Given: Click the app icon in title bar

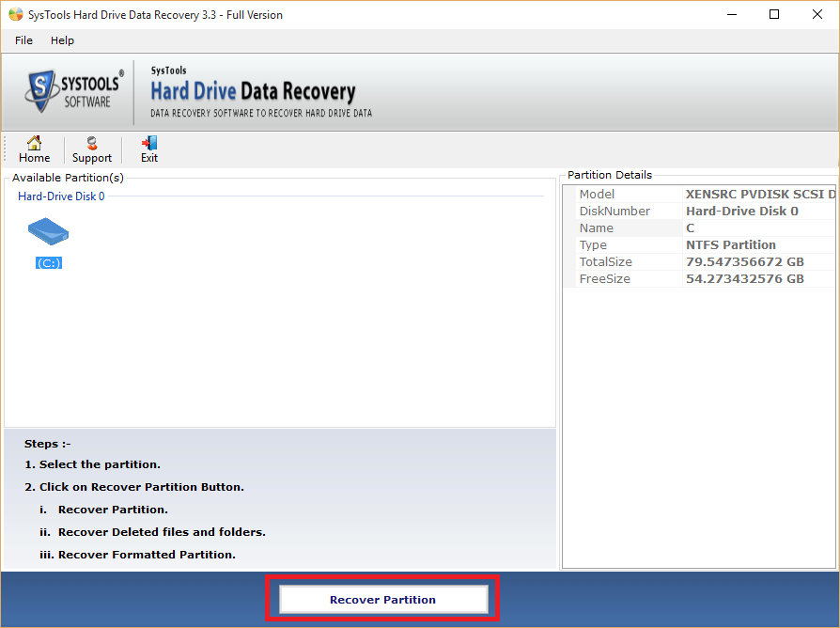Looking at the screenshot, I should 16,14.
